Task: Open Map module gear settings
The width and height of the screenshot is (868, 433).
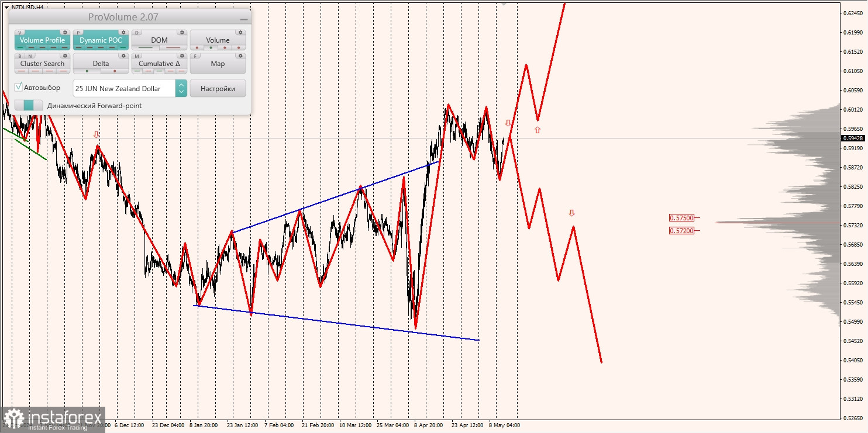Action: [240, 56]
